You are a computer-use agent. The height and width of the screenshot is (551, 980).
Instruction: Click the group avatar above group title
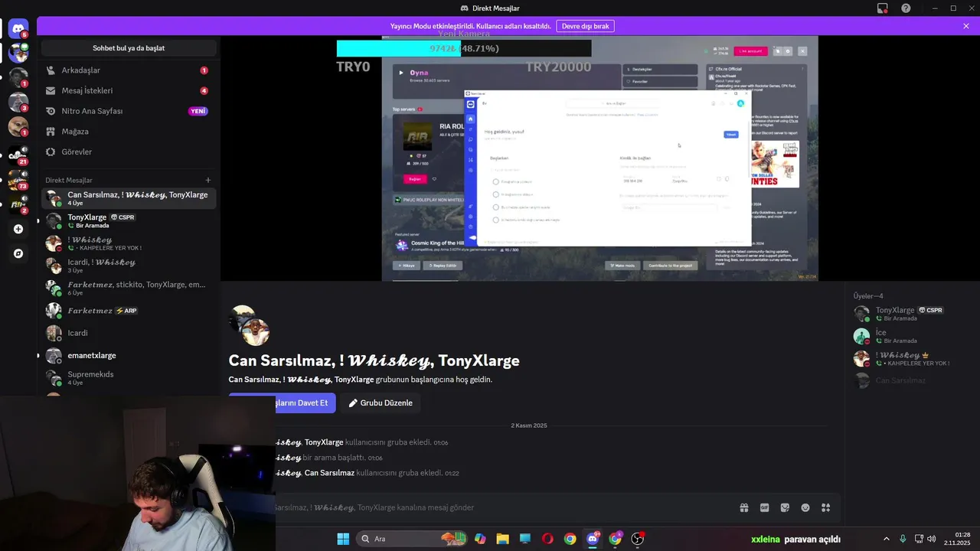[x=250, y=325]
